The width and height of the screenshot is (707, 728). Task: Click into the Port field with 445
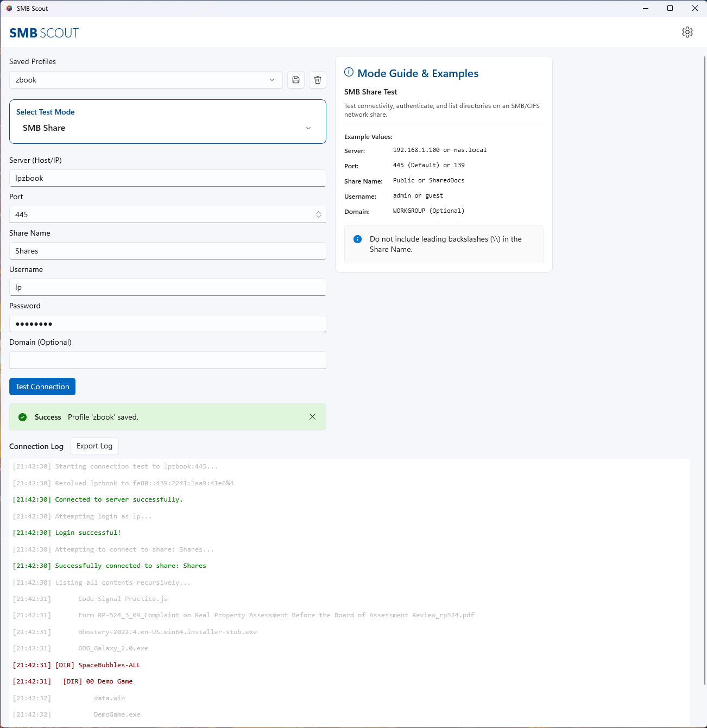(x=168, y=214)
